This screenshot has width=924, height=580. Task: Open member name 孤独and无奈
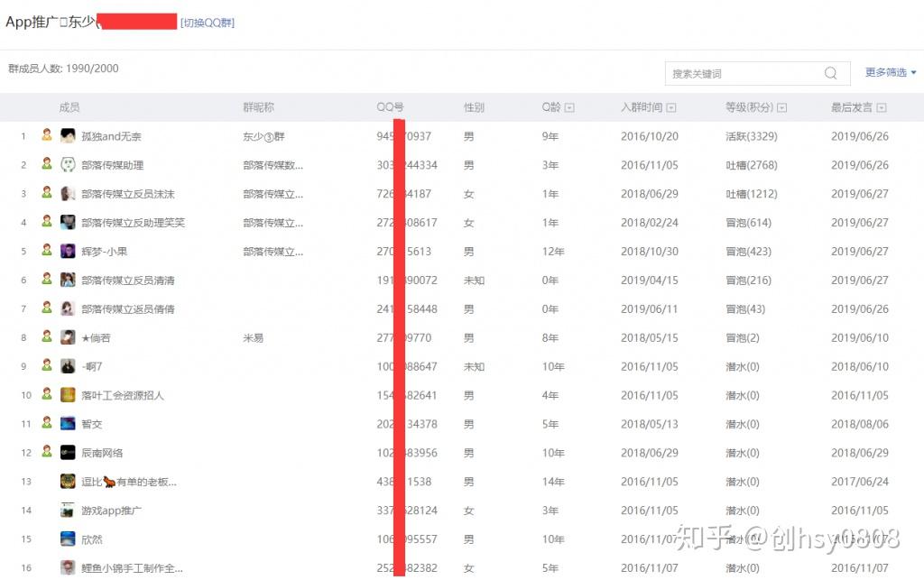tap(111, 136)
